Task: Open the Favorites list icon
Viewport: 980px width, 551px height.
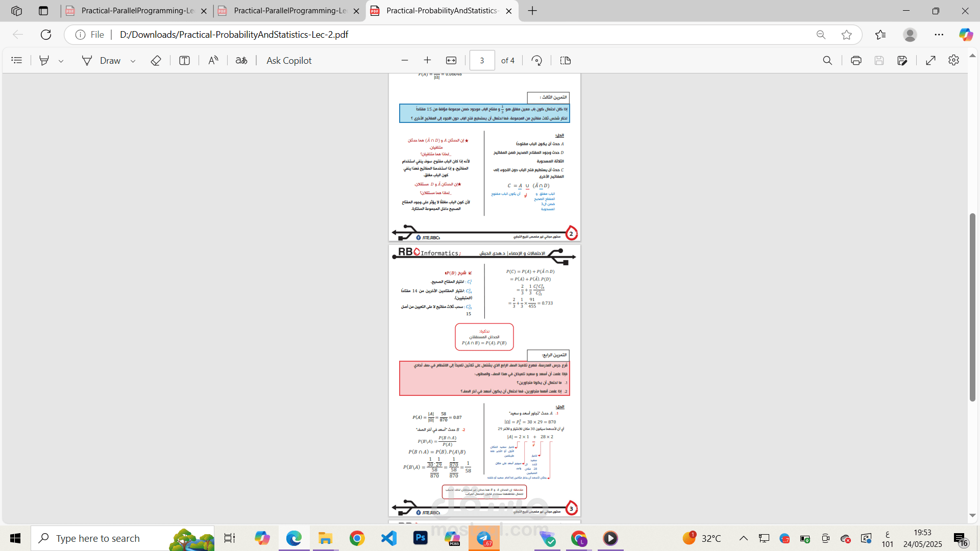Action: [880, 34]
